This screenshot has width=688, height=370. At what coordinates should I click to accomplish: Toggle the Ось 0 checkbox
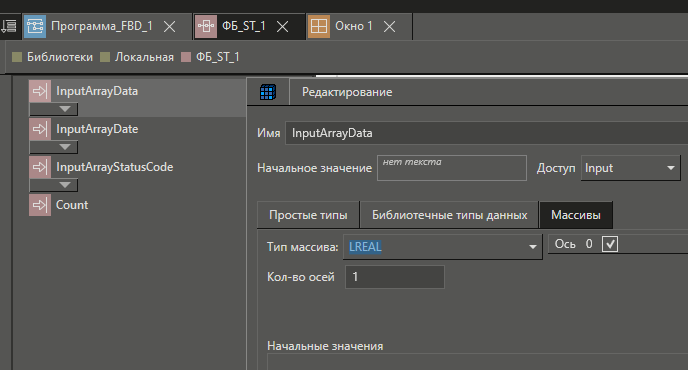(610, 244)
